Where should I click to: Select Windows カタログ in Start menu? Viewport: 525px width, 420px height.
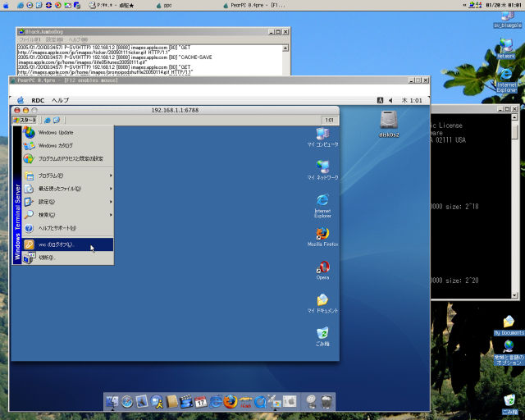pos(67,145)
